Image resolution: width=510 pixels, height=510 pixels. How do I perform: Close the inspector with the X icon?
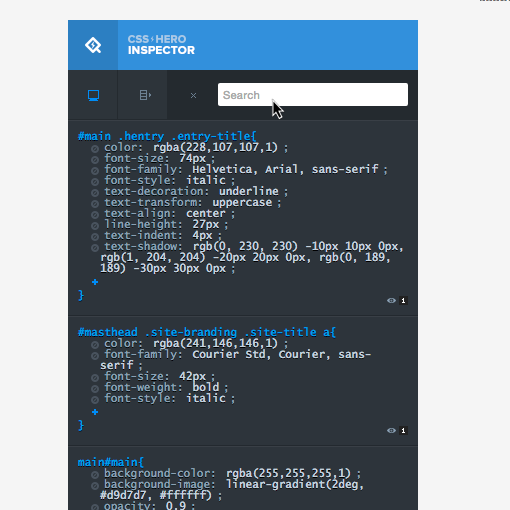coord(193,96)
